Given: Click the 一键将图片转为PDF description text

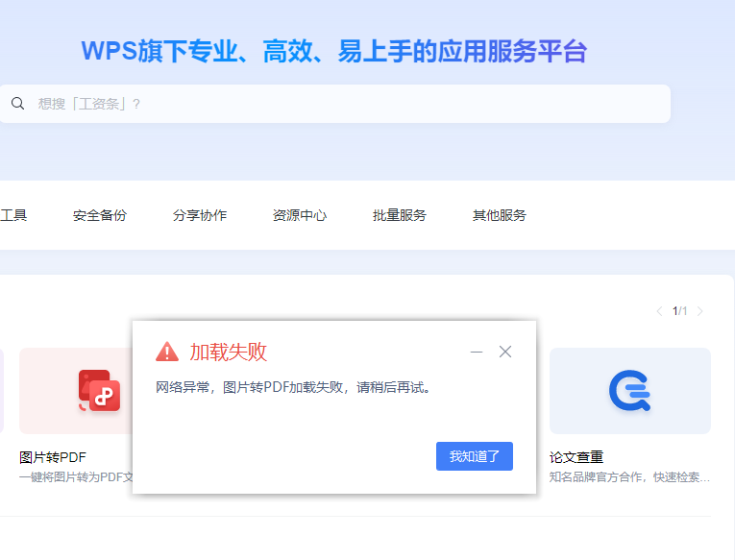Looking at the screenshot, I should click(76, 477).
